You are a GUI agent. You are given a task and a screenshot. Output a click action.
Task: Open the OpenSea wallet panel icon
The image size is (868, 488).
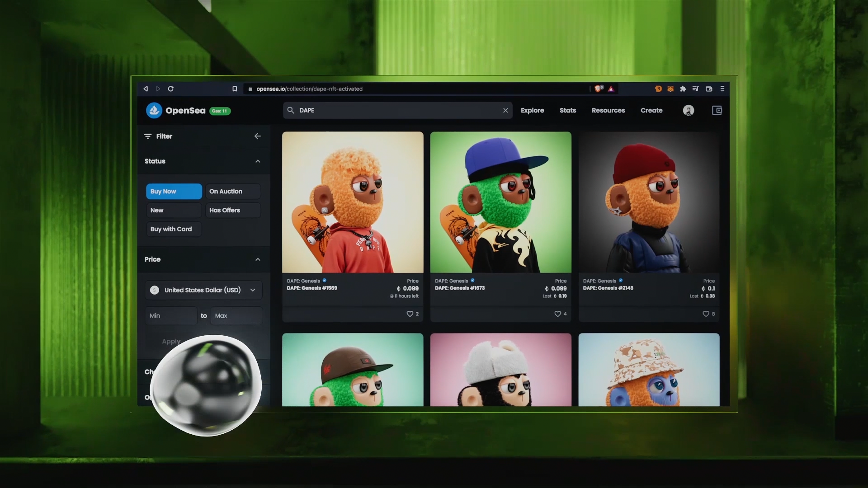click(717, 110)
